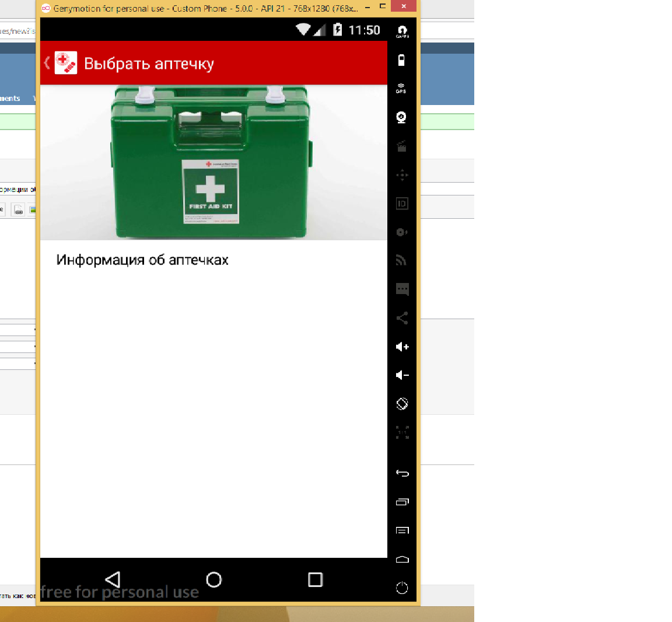Open the webcam camera widget
The height and width of the screenshot is (622, 672).
(401, 117)
